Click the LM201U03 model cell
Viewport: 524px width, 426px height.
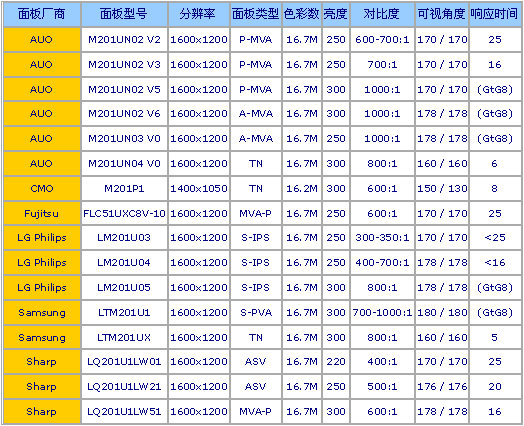(x=124, y=238)
